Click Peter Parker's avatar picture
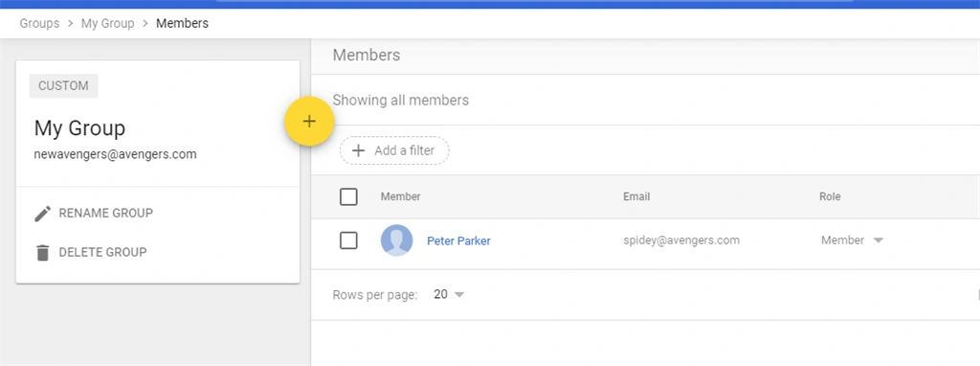980x366 pixels. coord(397,240)
